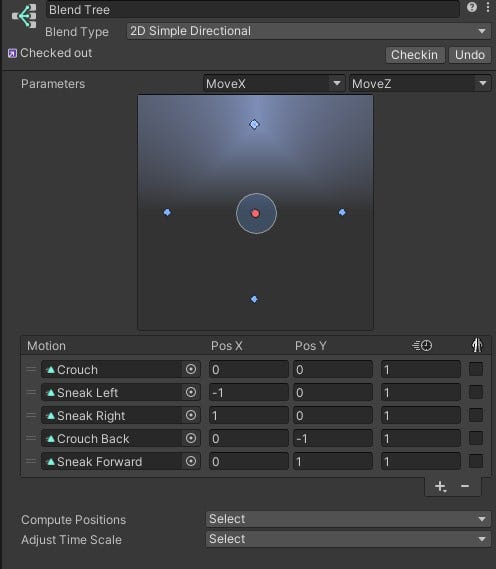Click the plus icon to add a motion
The width and height of the screenshot is (496, 569).
(x=440, y=486)
